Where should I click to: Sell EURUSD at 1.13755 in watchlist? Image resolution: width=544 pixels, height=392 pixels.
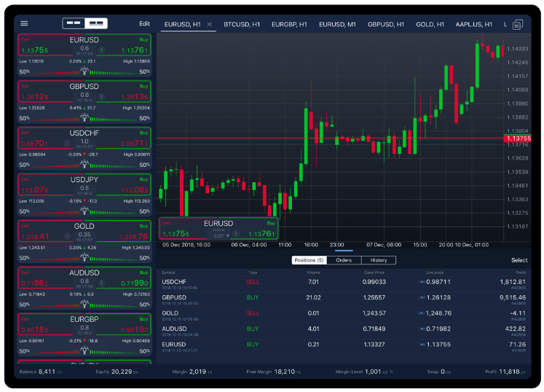pyautogui.click(x=45, y=45)
